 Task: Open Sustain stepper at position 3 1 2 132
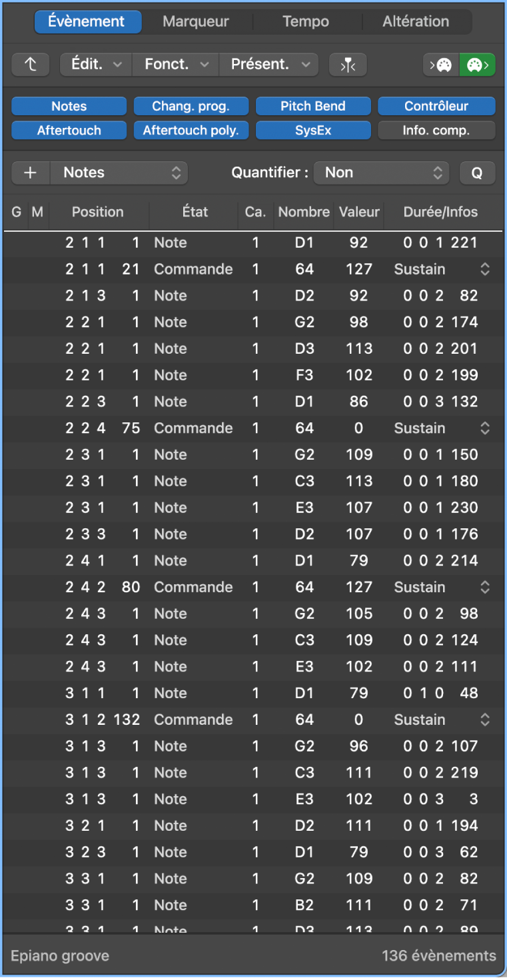pos(485,720)
